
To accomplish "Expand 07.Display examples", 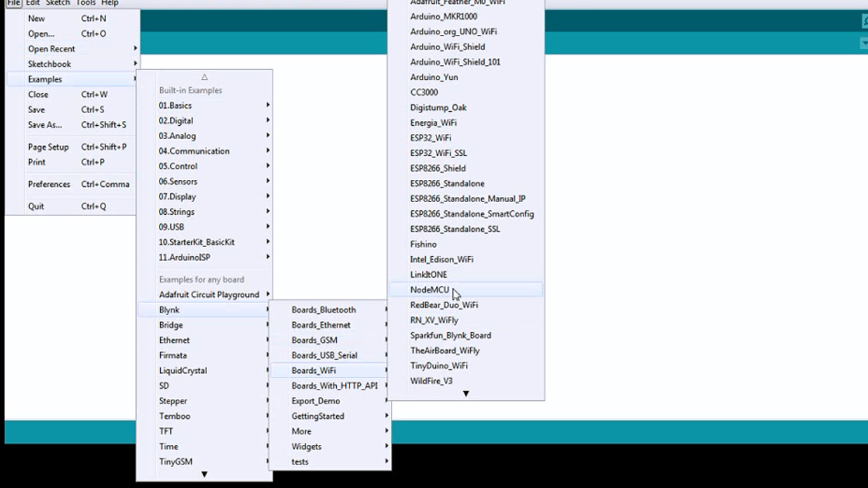I will [205, 197].
